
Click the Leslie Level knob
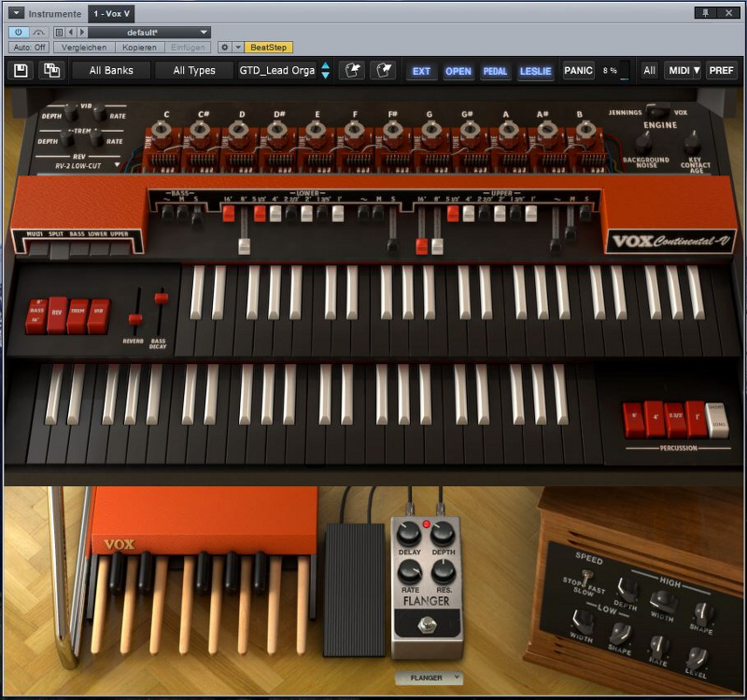point(697,658)
